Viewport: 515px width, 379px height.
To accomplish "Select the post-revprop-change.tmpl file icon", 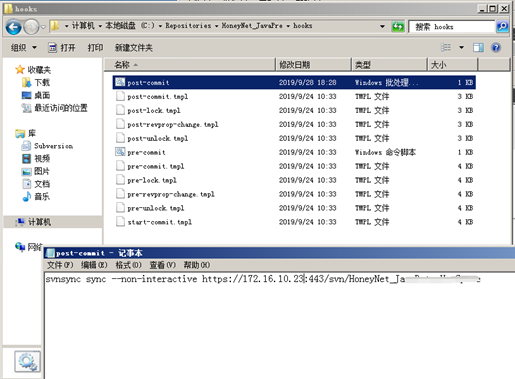I will click(120, 124).
